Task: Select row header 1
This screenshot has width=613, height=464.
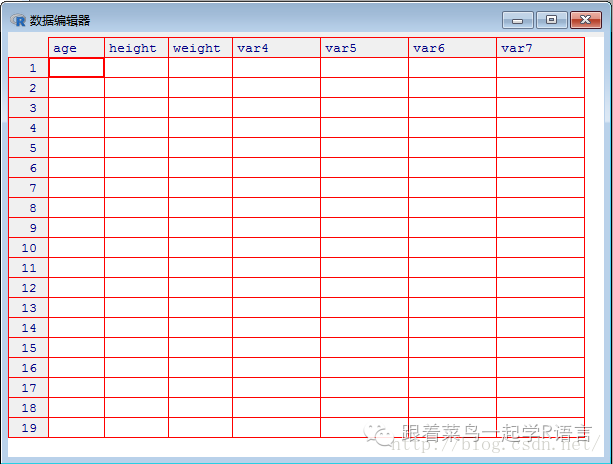Action: [x=29, y=68]
